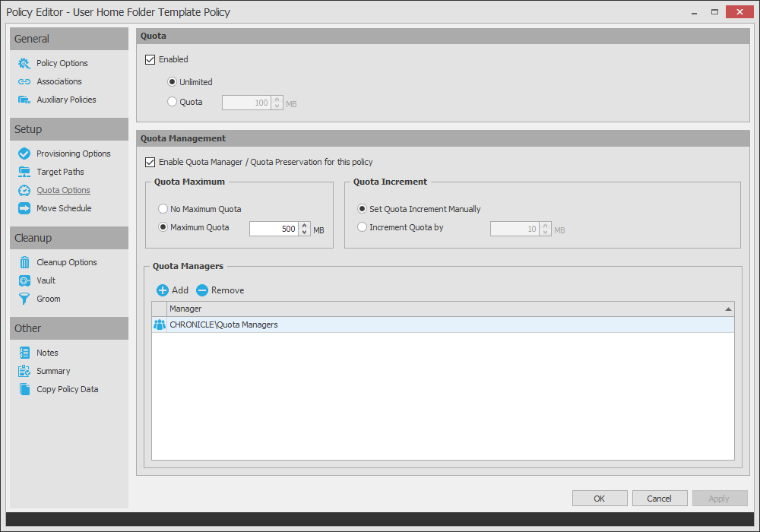
Task: Sort by Manager column header
Action: point(451,309)
